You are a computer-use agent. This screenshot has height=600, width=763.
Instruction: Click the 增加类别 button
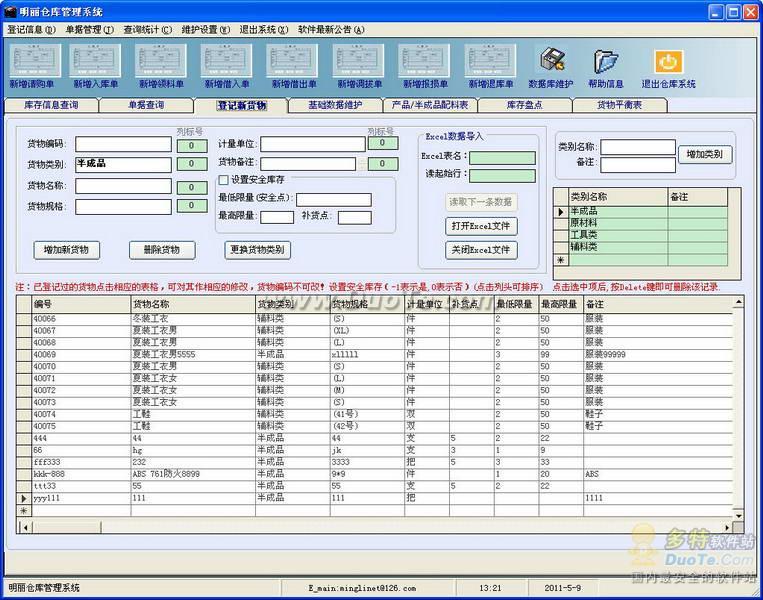point(705,155)
